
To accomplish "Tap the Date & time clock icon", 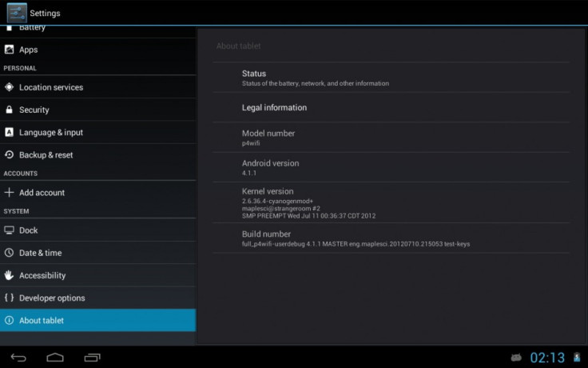I will (9, 252).
